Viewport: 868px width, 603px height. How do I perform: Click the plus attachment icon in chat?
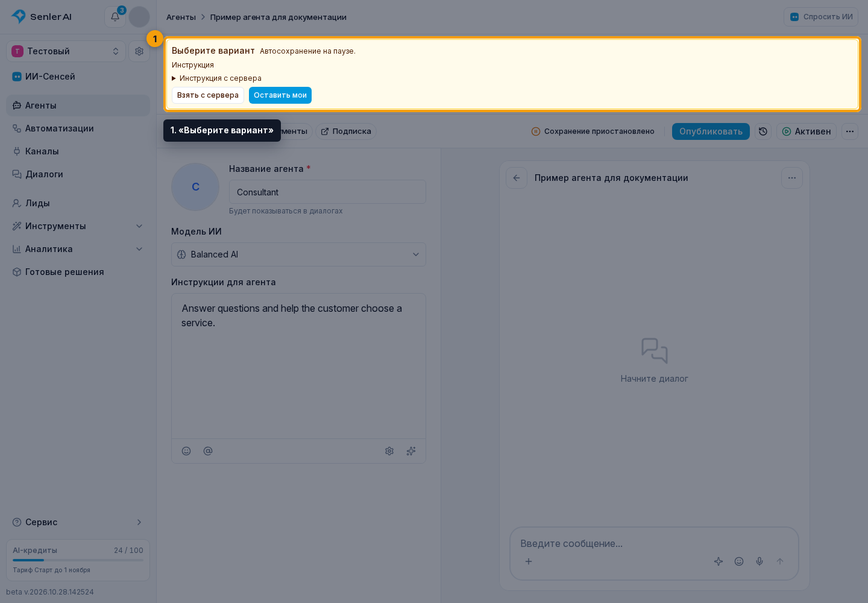click(x=529, y=561)
